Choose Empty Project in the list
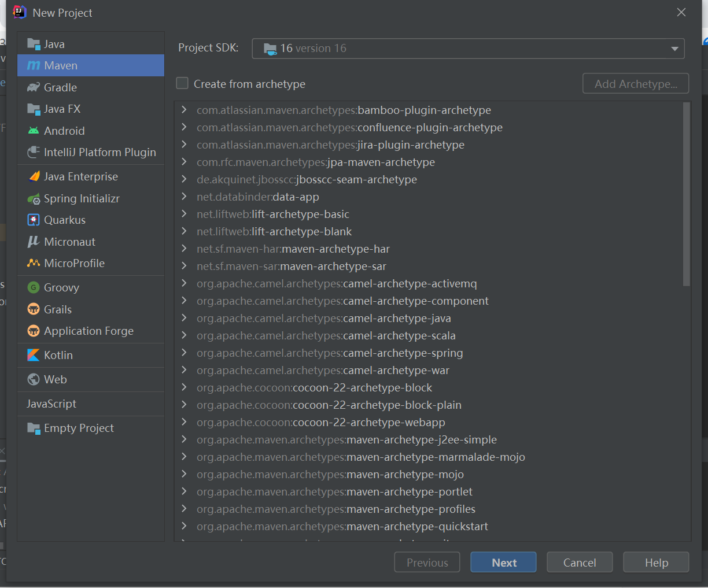This screenshot has height=588, width=708. click(x=79, y=428)
